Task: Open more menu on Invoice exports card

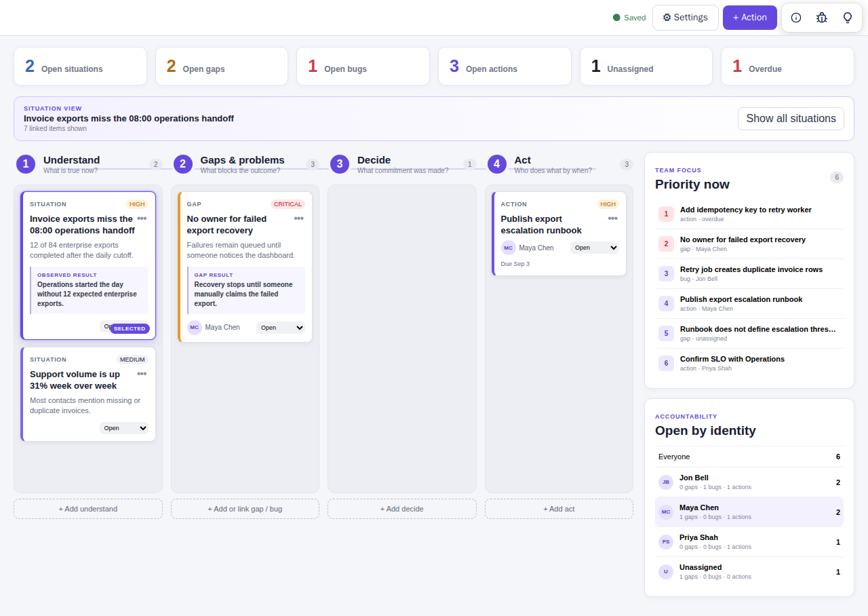Action: point(142,218)
